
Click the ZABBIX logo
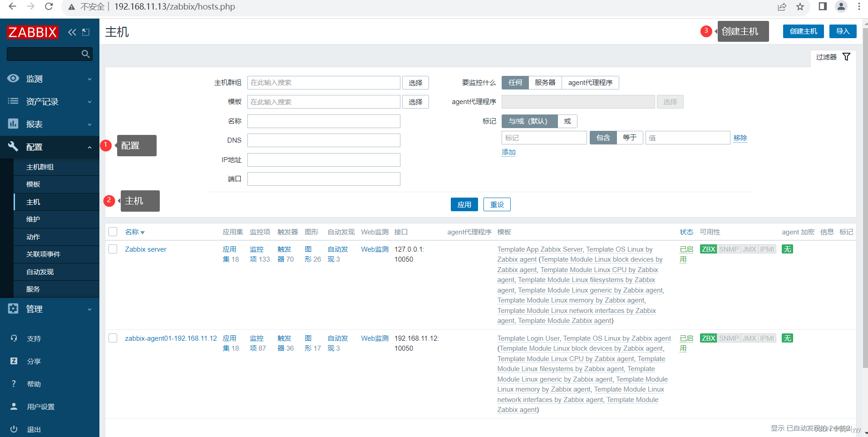[33, 32]
